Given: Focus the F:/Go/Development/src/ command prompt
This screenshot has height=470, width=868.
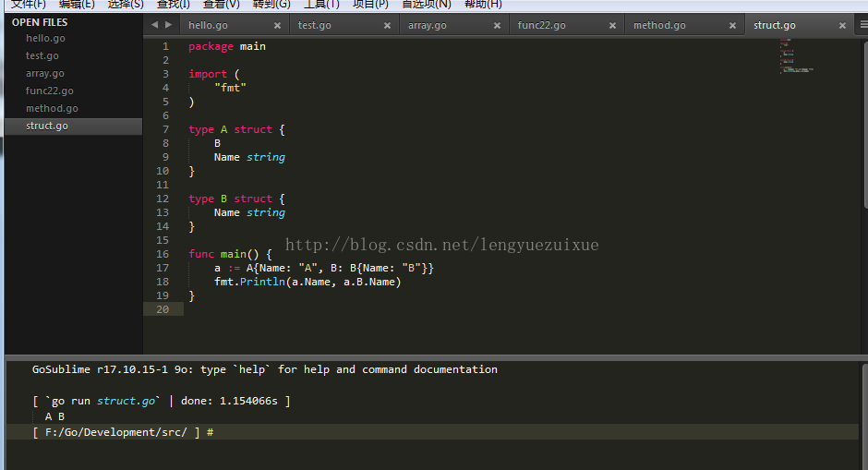Looking at the screenshot, I should [432, 432].
